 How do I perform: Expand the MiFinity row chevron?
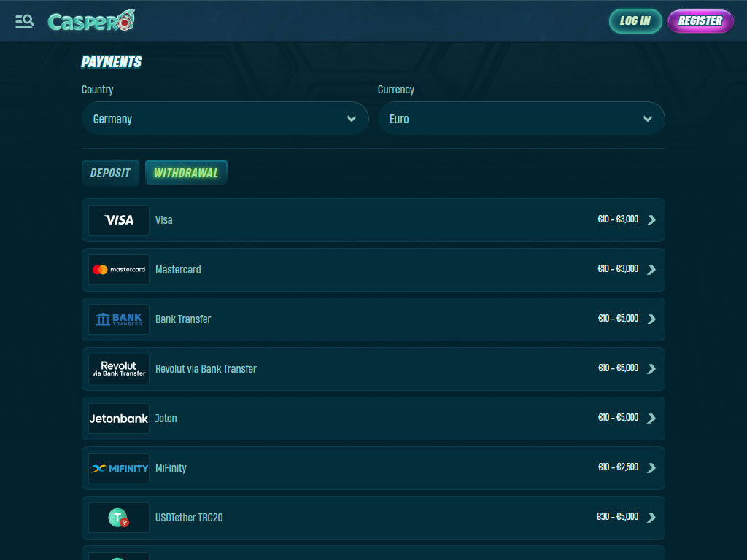[651, 468]
